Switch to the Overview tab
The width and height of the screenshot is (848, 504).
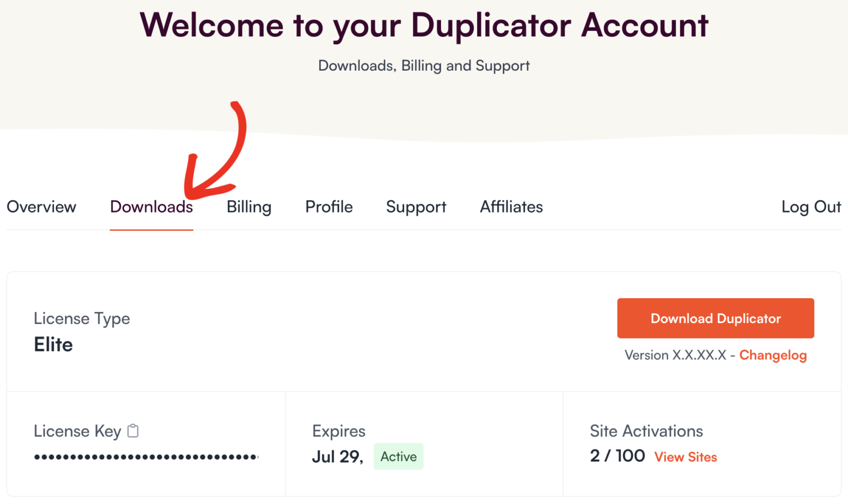tap(41, 207)
